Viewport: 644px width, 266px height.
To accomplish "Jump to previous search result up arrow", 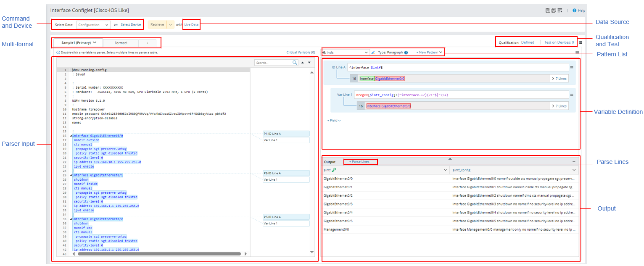I will (302, 63).
